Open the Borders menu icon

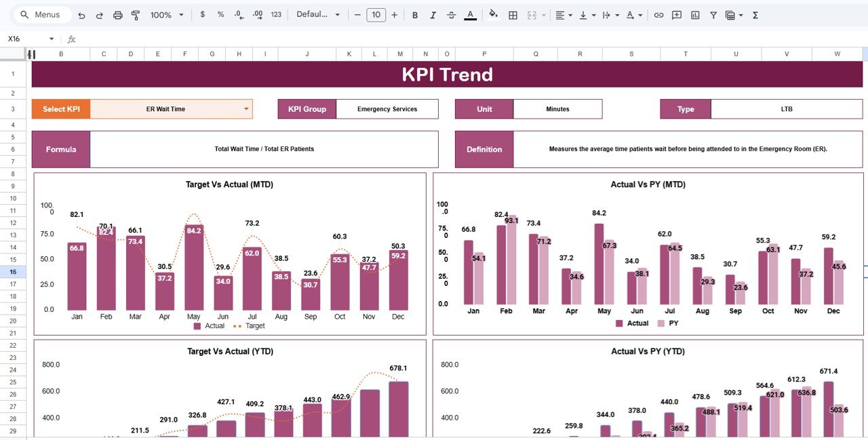(511, 14)
